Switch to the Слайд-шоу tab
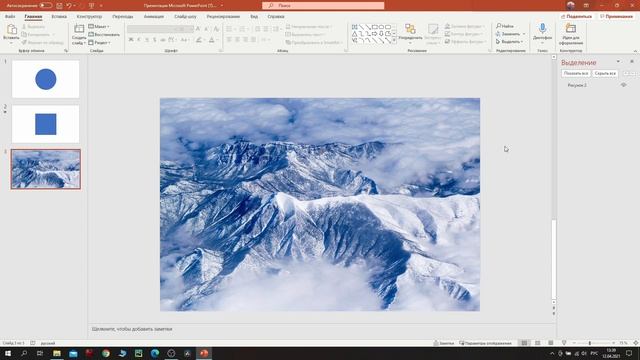The height and width of the screenshot is (360, 640). (185, 17)
